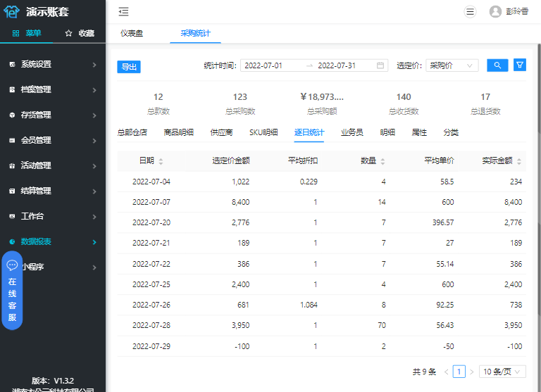
Task: Expand 活动管理 menu chevron
Action: point(94,166)
